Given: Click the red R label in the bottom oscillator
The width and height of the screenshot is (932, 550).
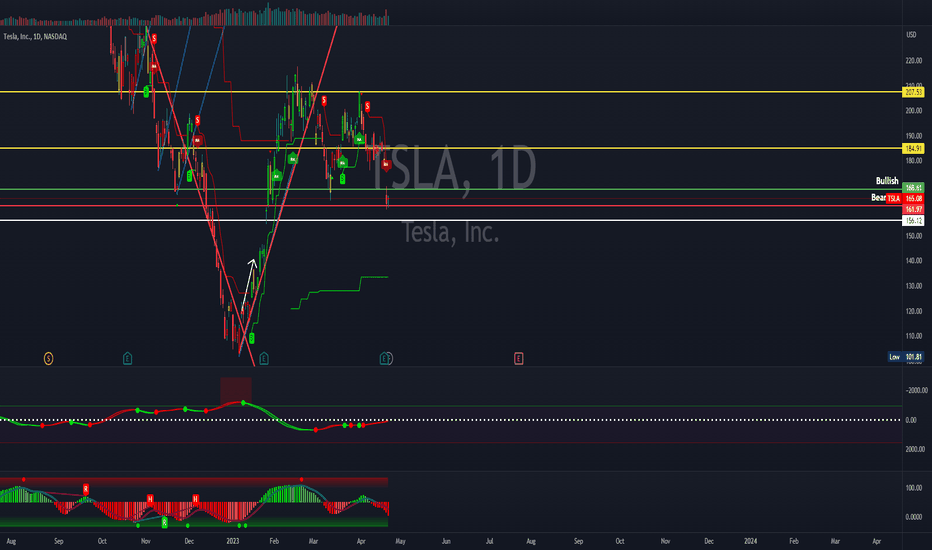Looking at the screenshot, I should (86, 489).
